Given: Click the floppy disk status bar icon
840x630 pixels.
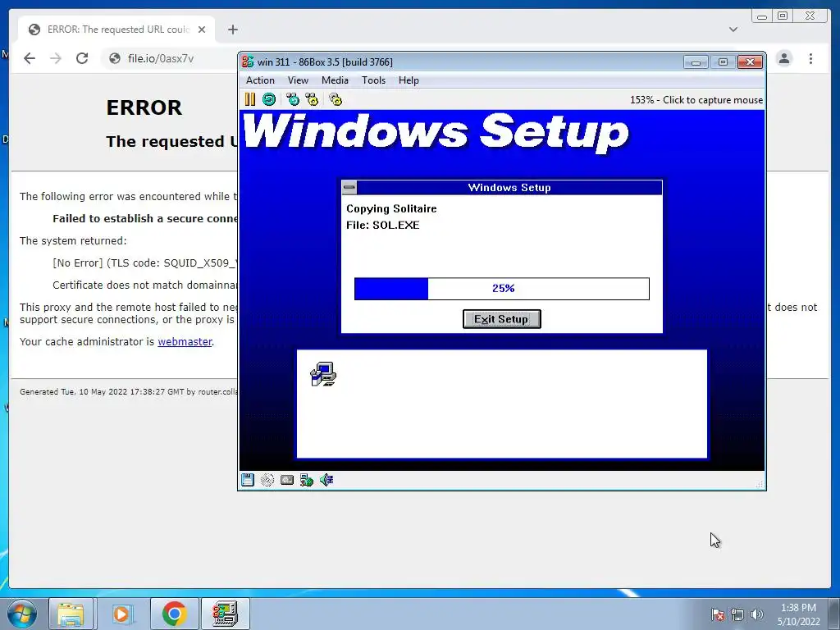Looking at the screenshot, I should [248, 479].
